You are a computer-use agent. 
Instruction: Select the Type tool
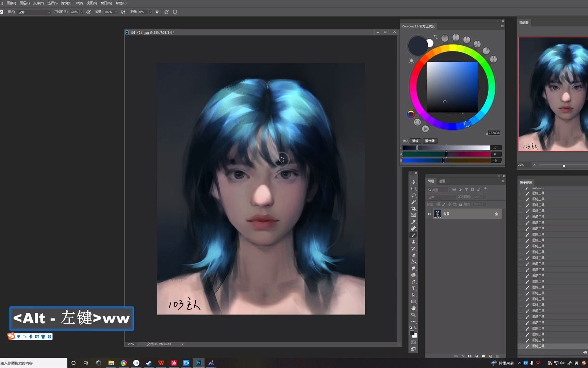(x=413, y=288)
